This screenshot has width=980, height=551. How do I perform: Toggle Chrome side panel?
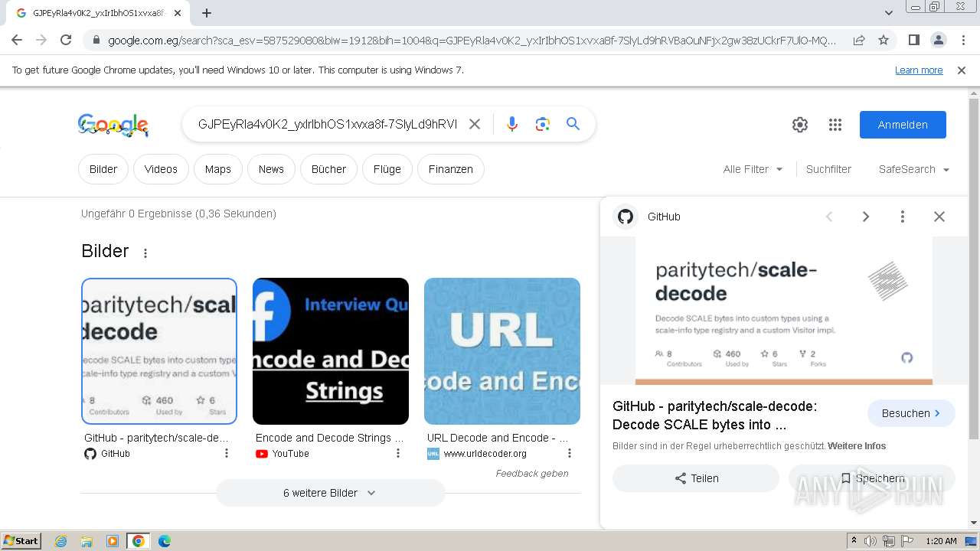914,40
